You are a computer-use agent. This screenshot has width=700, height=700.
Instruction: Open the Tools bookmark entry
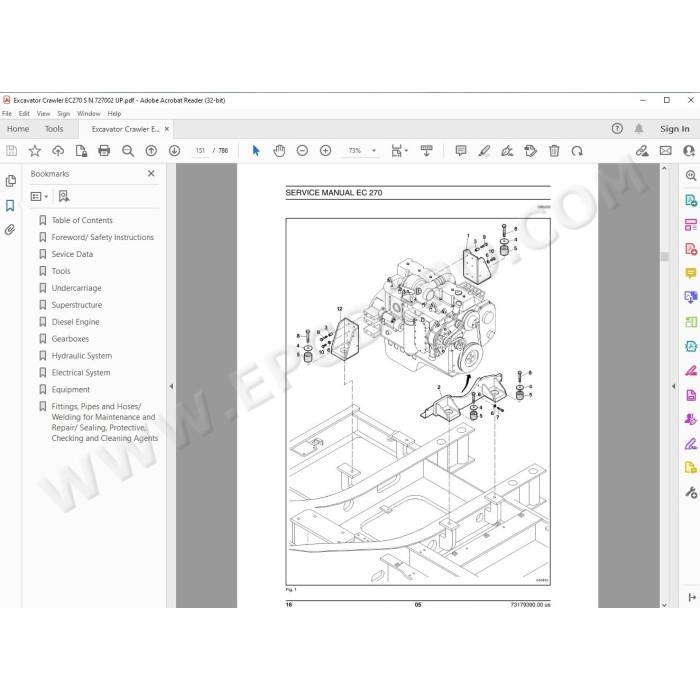[61, 271]
